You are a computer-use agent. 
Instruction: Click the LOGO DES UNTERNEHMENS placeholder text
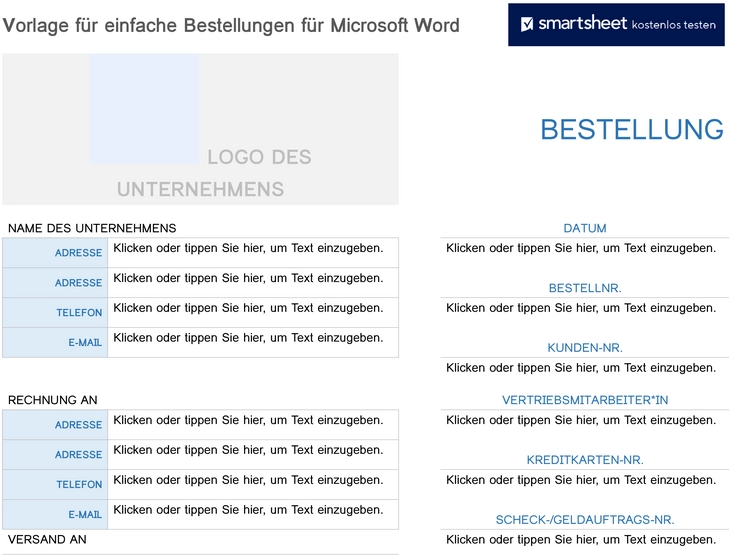[x=213, y=173]
